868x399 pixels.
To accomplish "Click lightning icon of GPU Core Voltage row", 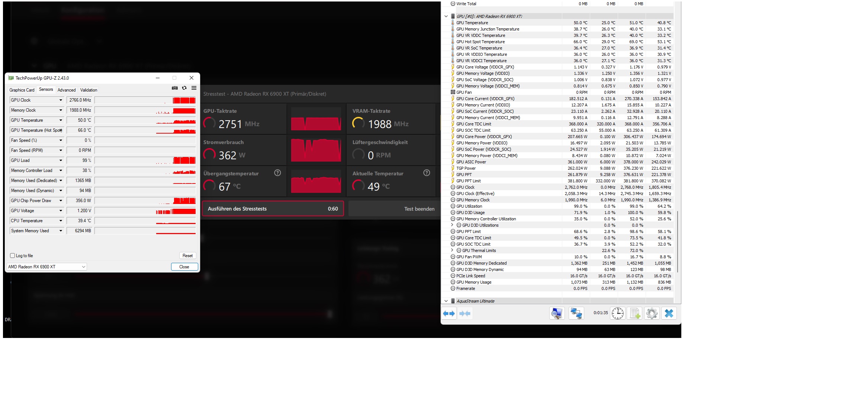I will tap(453, 67).
